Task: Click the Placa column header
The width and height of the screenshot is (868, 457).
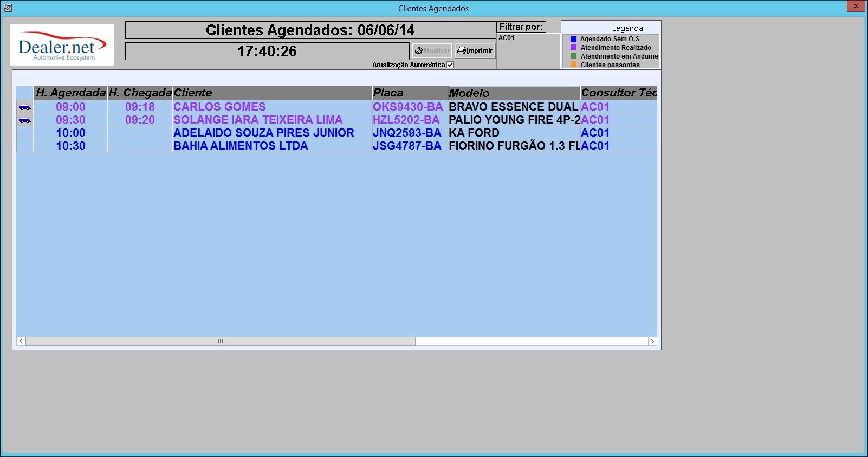Action: (x=410, y=93)
